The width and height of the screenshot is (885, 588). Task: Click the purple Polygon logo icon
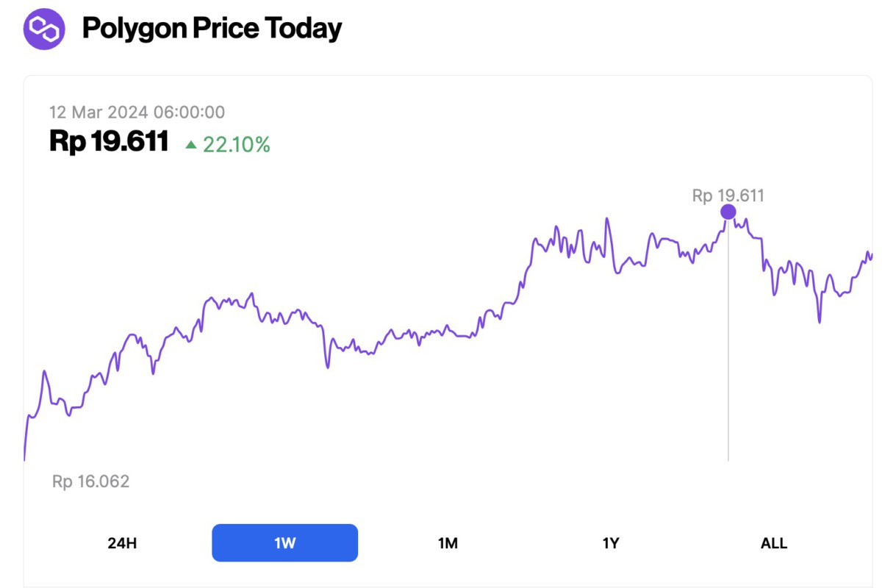tap(44, 29)
